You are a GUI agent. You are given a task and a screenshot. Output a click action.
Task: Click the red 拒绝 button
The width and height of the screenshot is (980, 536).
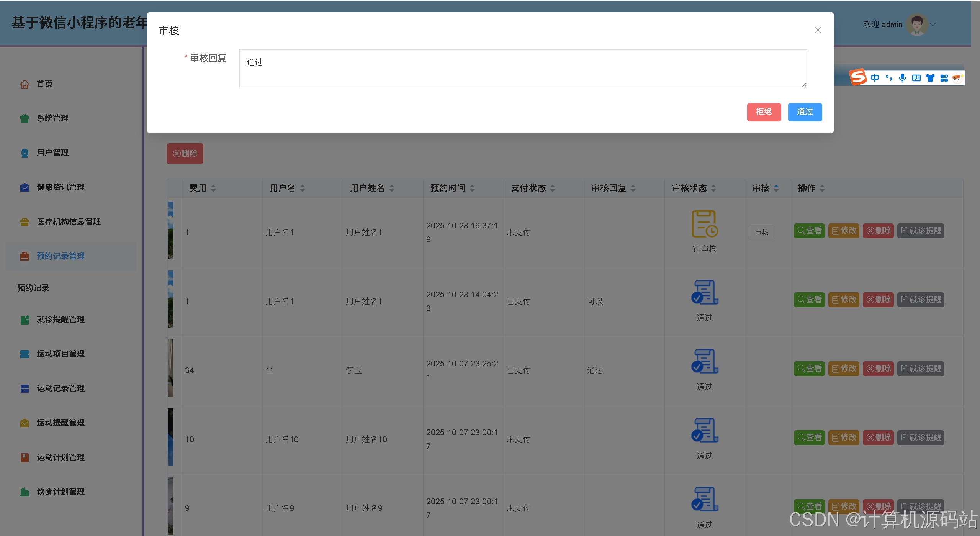(x=764, y=112)
